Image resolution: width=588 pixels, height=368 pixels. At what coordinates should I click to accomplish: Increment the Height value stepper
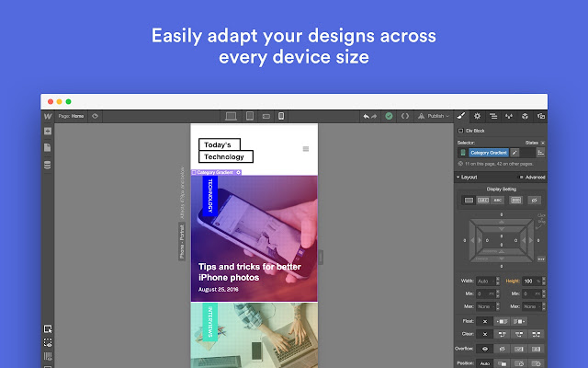tap(544, 279)
